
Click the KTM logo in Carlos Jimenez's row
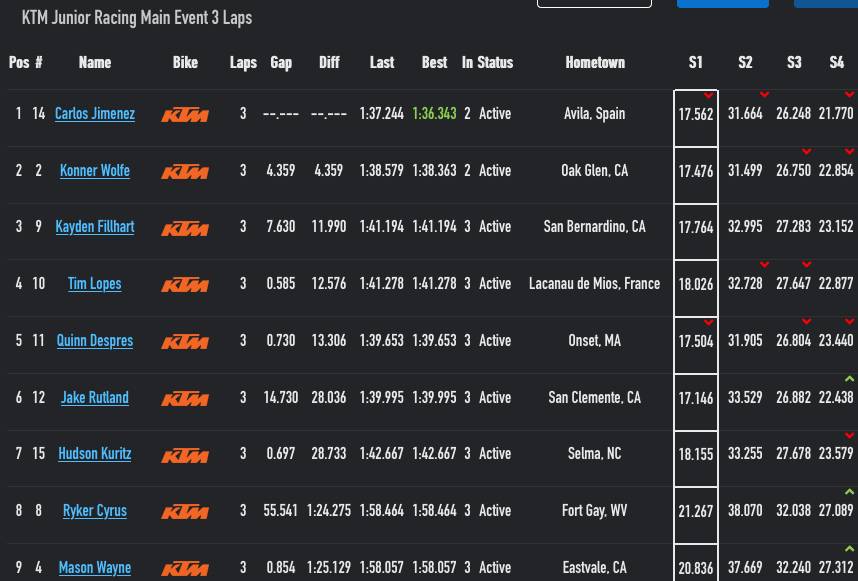point(185,115)
